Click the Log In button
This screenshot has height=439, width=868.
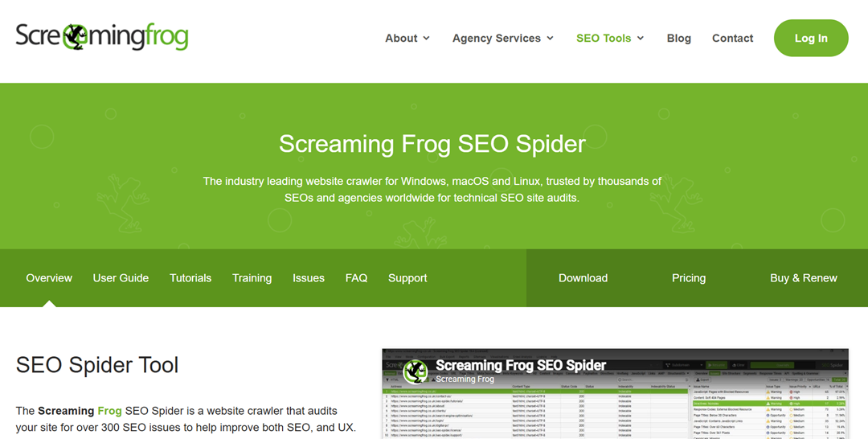click(x=811, y=39)
